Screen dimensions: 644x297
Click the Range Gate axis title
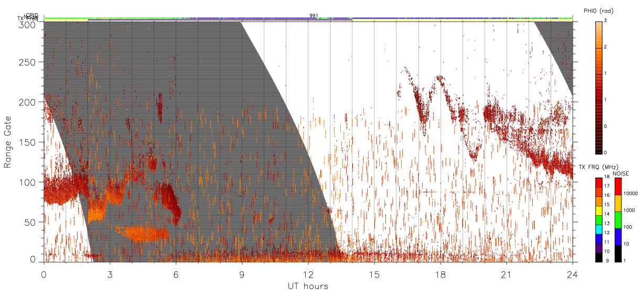(x=8, y=142)
